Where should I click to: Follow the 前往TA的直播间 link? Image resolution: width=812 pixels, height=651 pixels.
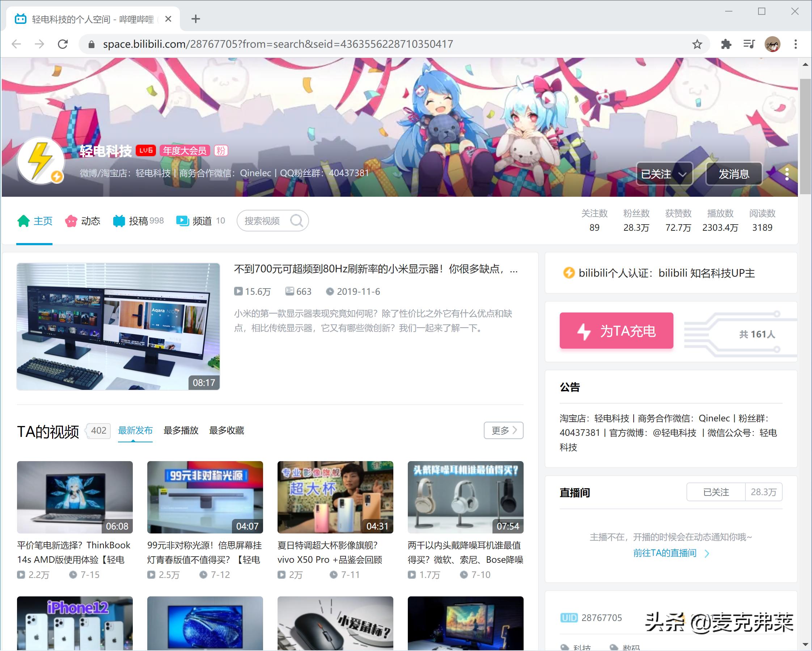664,553
